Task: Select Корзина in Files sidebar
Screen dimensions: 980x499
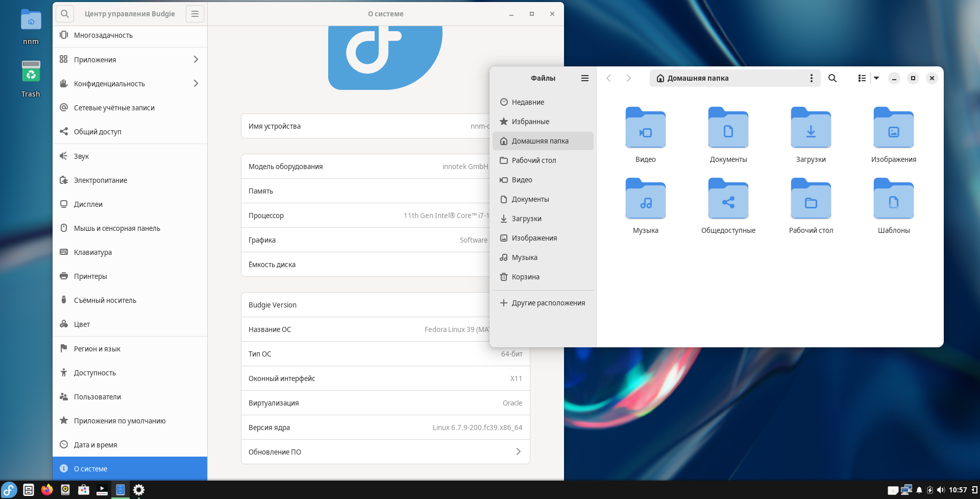Action: [x=525, y=277]
